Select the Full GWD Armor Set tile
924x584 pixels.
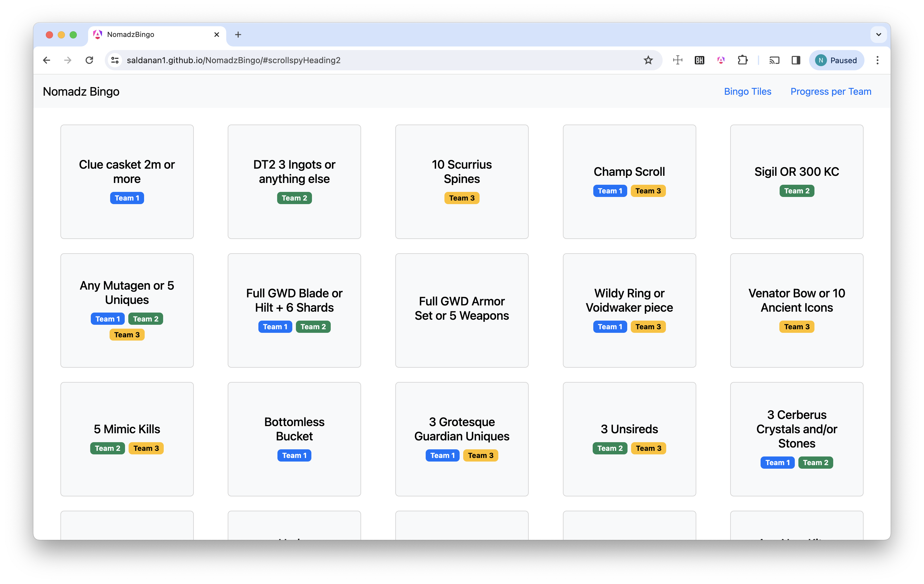(462, 310)
